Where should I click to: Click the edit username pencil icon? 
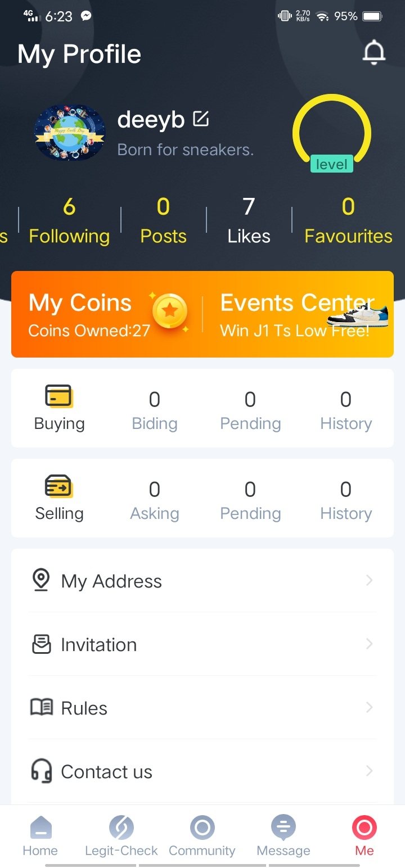pyautogui.click(x=201, y=119)
